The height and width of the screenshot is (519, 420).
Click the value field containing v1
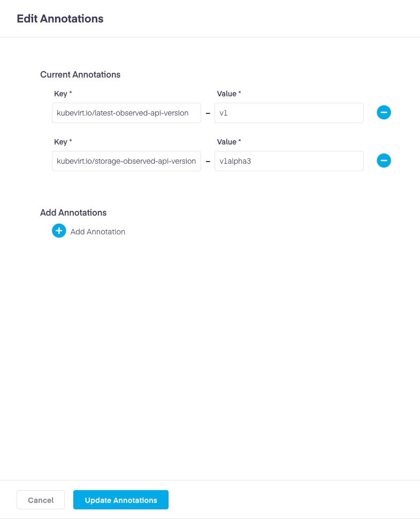289,113
